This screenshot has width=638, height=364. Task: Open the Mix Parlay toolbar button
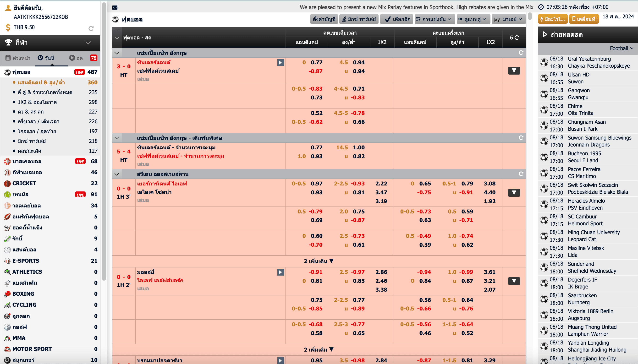(x=359, y=19)
